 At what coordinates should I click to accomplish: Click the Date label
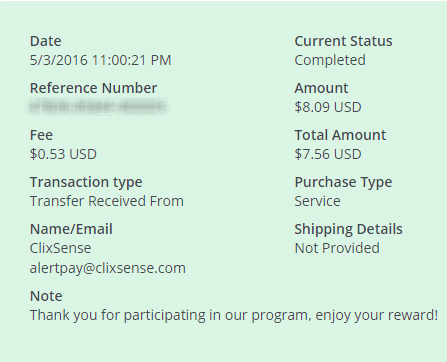(x=45, y=41)
